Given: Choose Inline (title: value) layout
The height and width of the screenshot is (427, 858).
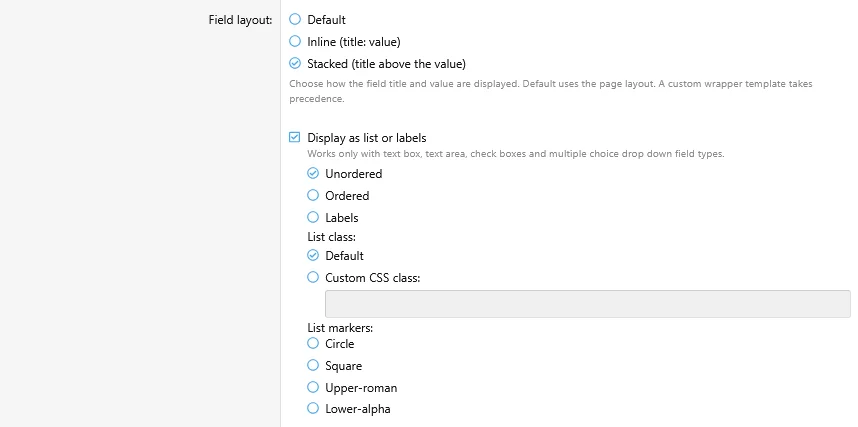Looking at the screenshot, I should [295, 41].
